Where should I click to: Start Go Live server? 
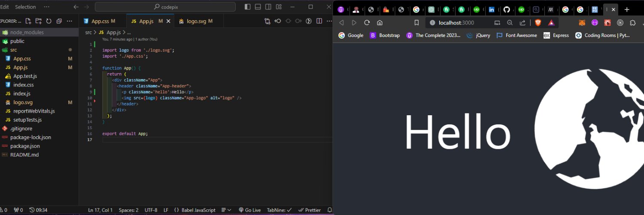249,210
